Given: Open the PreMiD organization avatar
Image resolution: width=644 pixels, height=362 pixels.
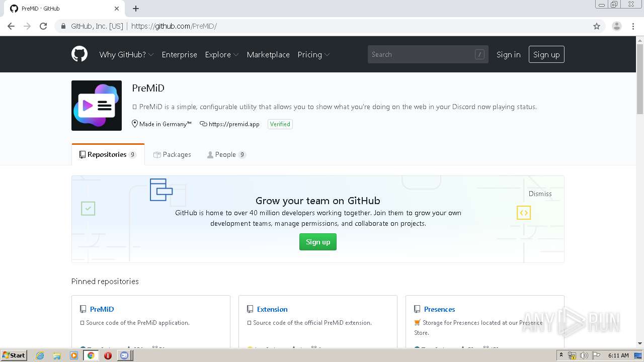Looking at the screenshot, I should [97, 106].
